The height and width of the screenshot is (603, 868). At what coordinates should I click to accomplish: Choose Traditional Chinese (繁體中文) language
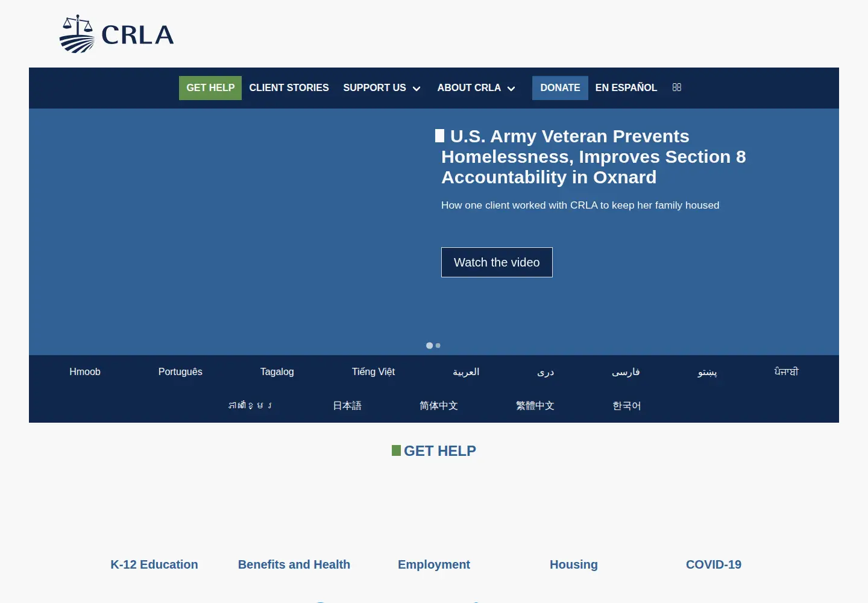coord(535,406)
